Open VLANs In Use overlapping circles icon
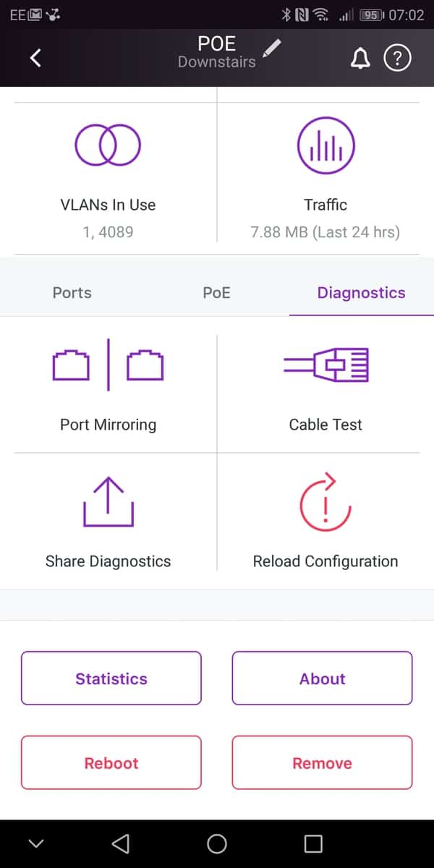 [x=109, y=145]
